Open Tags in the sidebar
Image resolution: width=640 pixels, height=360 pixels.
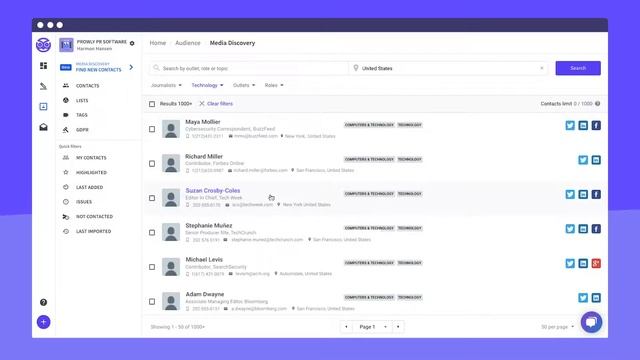(x=82, y=115)
